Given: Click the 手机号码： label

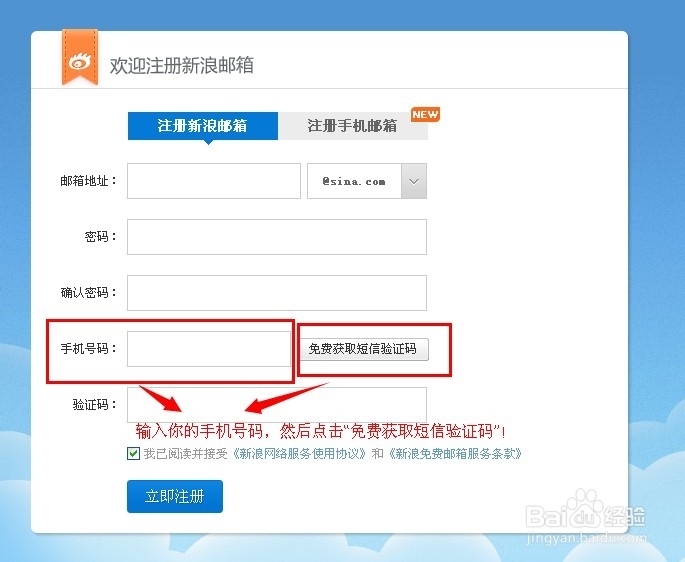Looking at the screenshot, I should pos(89,348).
